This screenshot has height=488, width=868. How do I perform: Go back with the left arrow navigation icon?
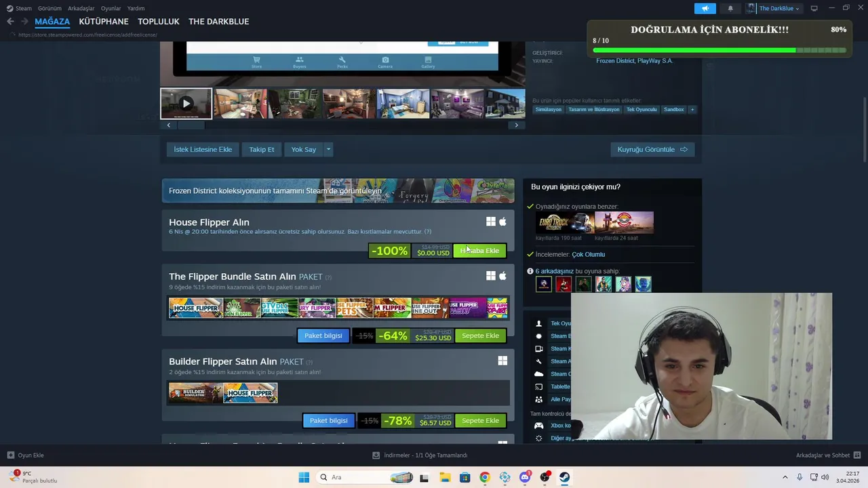[10, 22]
